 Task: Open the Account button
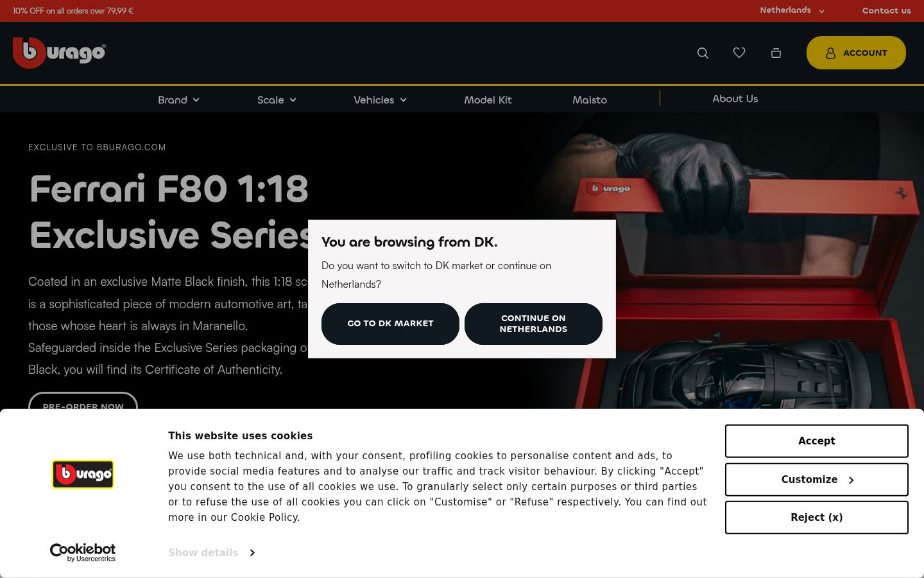[x=856, y=53]
